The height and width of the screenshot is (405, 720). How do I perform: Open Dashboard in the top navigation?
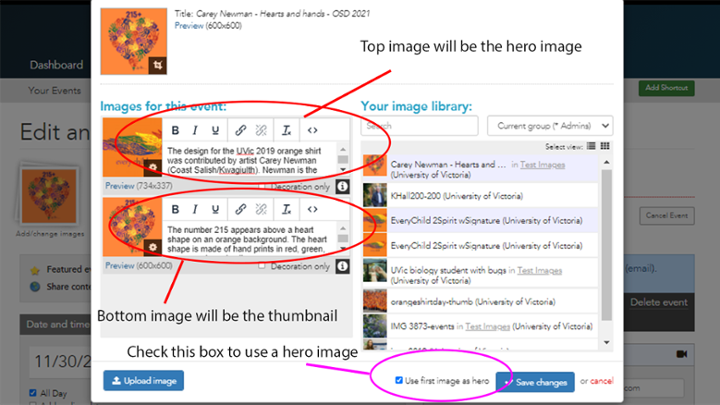tap(56, 65)
